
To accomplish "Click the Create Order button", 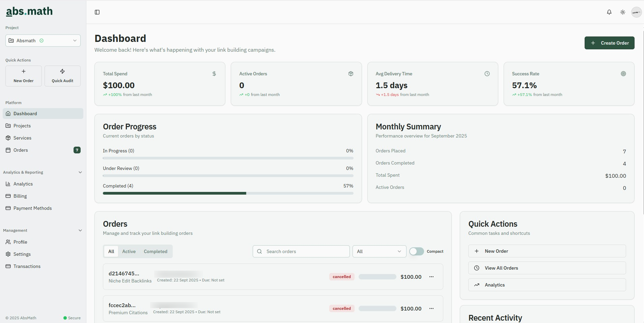I will [x=610, y=43].
